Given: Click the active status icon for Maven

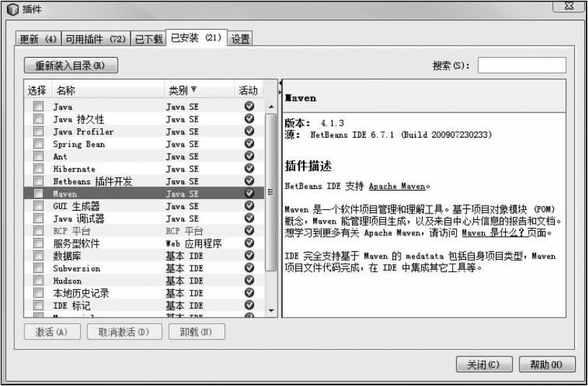Looking at the screenshot, I should click(x=249, y=193).
